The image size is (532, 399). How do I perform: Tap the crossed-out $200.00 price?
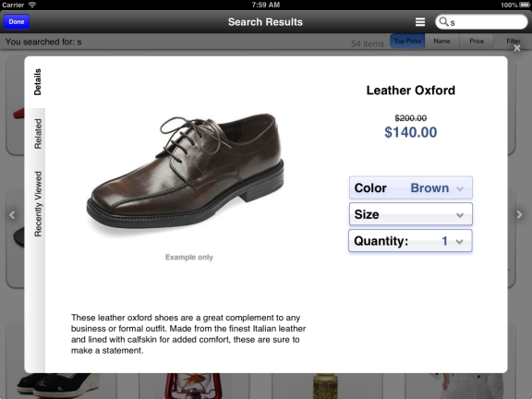pos(410,118)
